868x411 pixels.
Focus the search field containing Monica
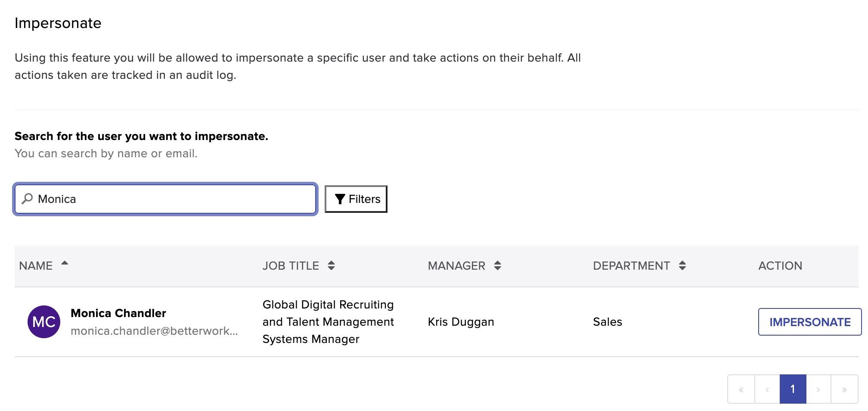pyautogui.click(x=165, y=199)
